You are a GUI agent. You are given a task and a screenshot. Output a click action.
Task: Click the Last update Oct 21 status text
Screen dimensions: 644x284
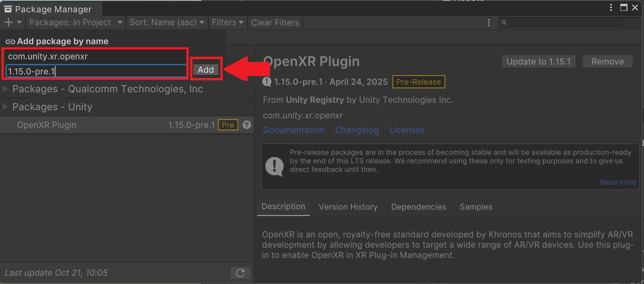[x=56, y=273]
